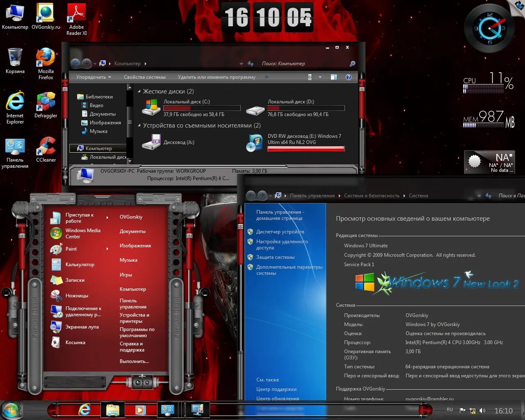
Task: Select Документы in Start menu
Action: pyautogui.click(x=132, y=231)
